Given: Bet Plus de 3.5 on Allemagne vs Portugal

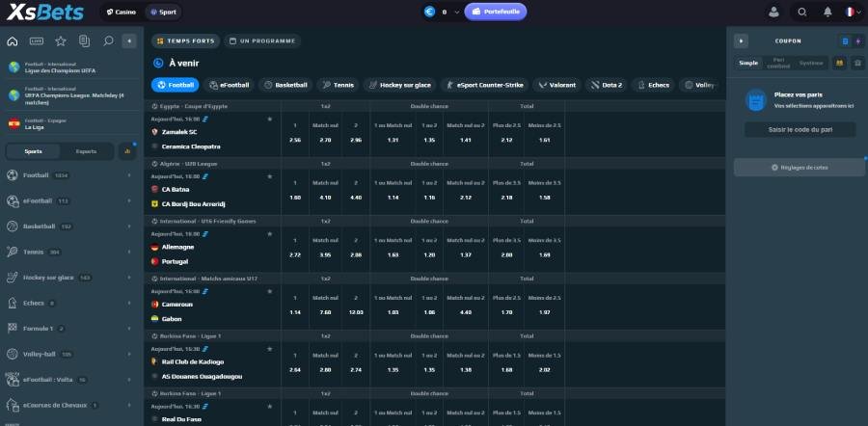Looking at the screenshot, I should click(x=506, y=248).
